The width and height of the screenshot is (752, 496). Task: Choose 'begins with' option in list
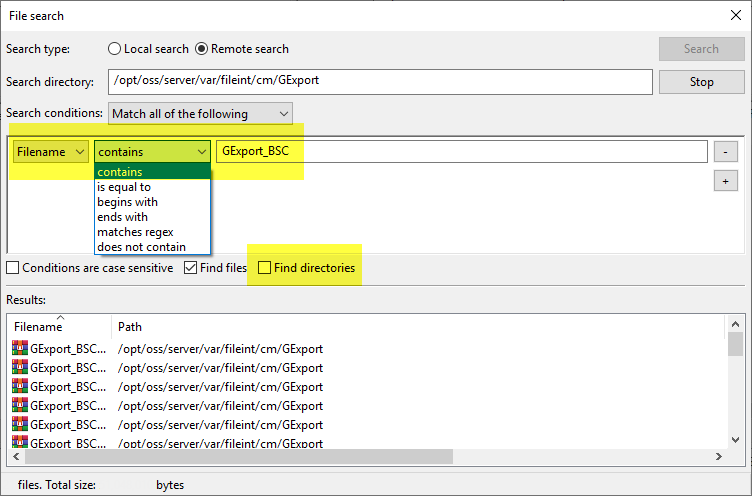pos(128,202)
